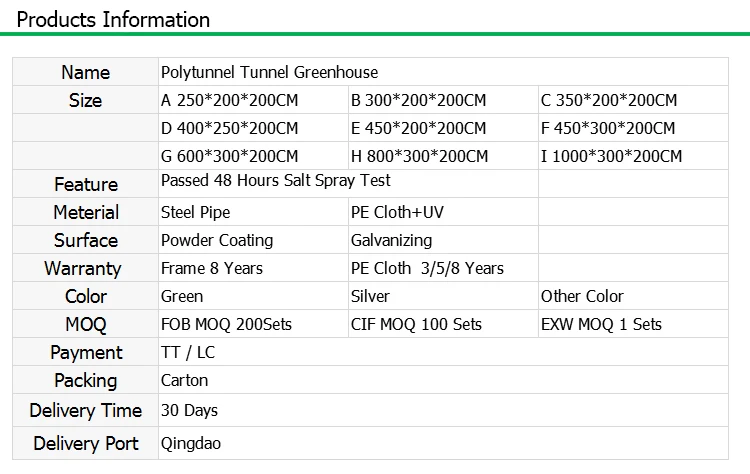
Task: Click the Galvanizing surface cell
Action: (x=391, y=240)
